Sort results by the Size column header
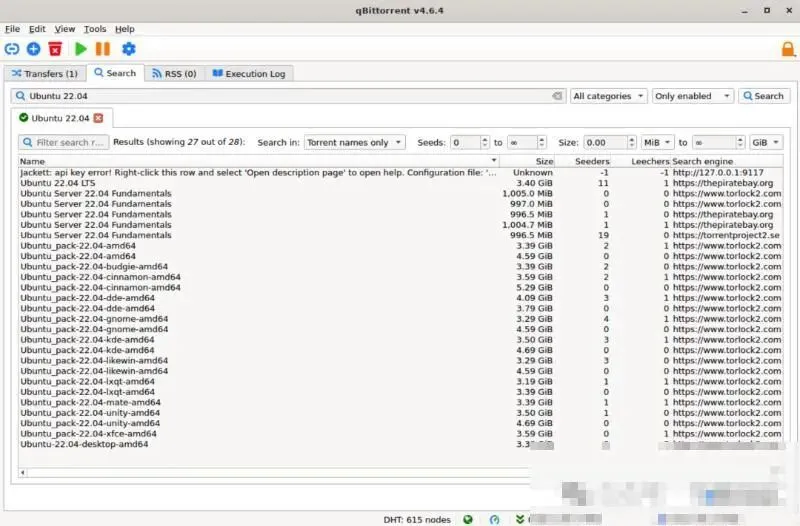Screen dimensions: 800x526 pyautogui.click(x=527, y=161)
